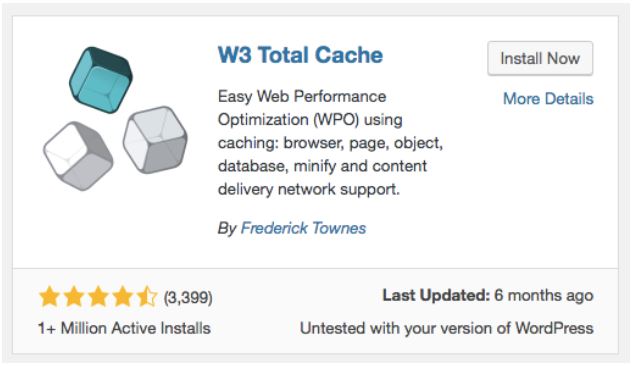
Task: Click the gray cube on right of logo
Action: point(155,140)
